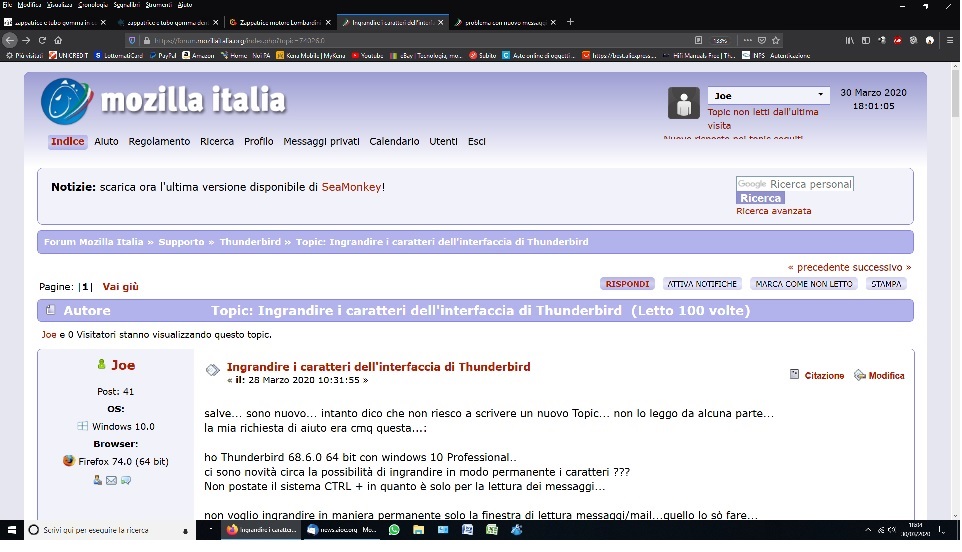Open the page actions three-dots menu

click(747, 40)
